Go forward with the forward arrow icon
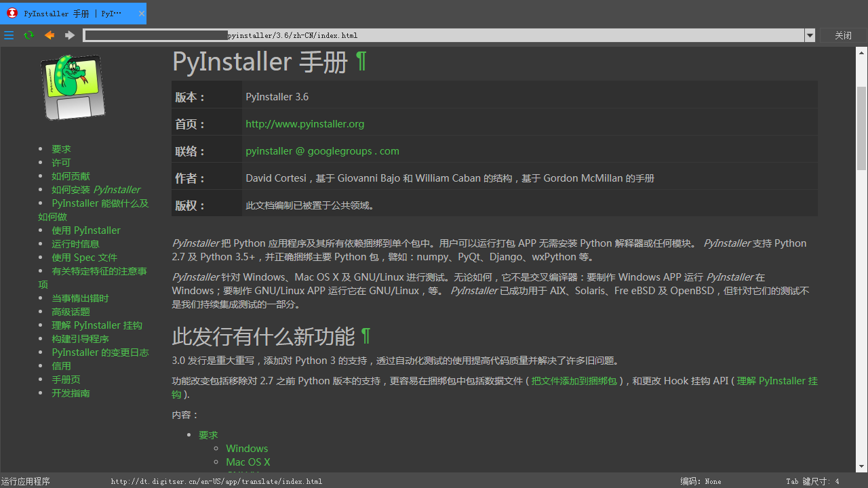The image size is (868, 488). pos(69,35)
